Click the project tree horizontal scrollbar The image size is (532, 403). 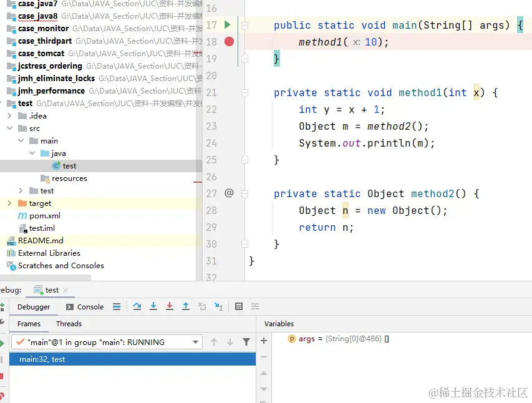46,278
